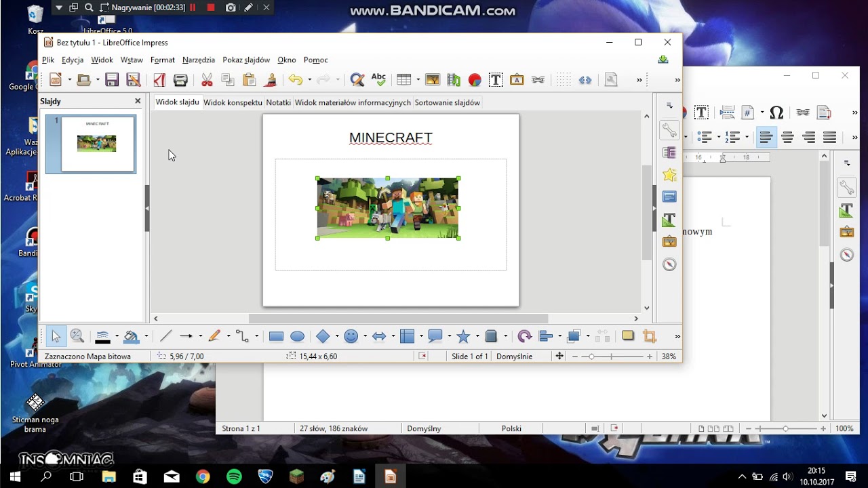The height and width of the screenshot is (488, 868).
Task: Undo the last action in Impress
Action: [295, 80]
